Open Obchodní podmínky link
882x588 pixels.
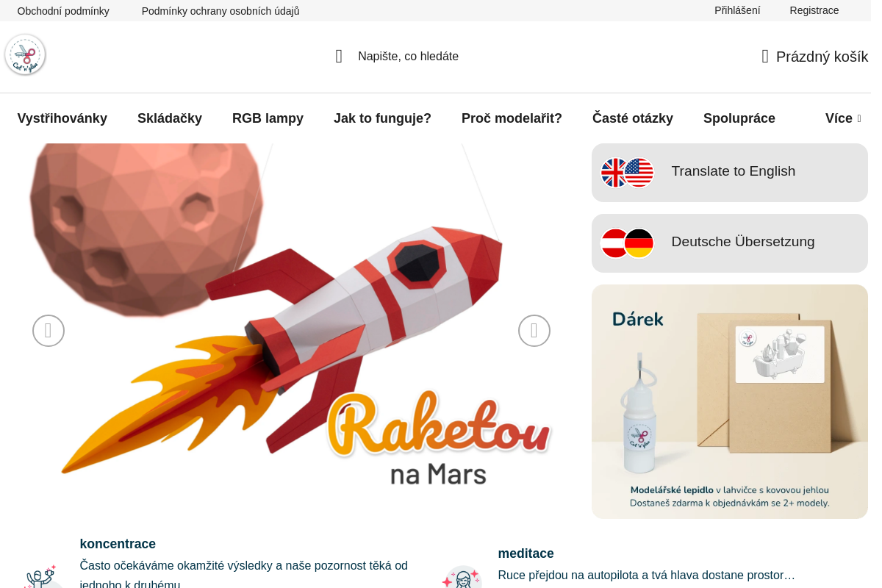pyautogui.click(x=63, y=11)
